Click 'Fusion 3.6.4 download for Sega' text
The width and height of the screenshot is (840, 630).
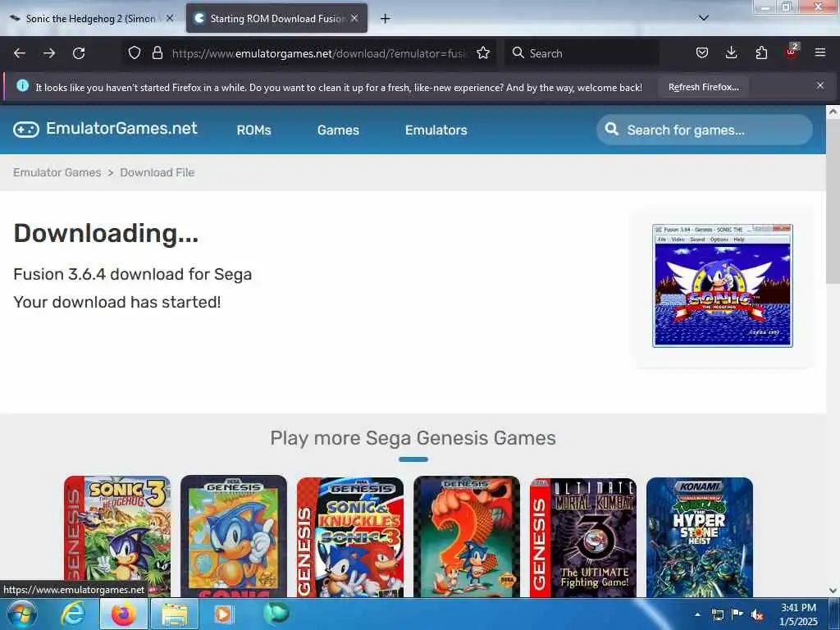point(132,274)
